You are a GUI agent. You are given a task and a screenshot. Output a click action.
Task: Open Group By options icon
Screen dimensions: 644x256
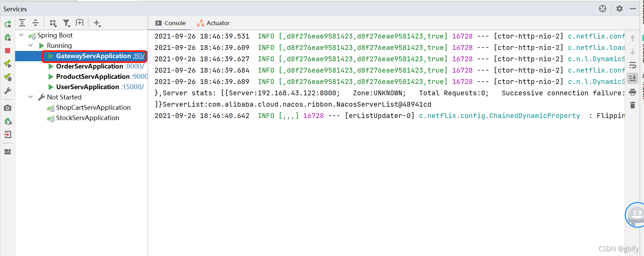(53, 23)
